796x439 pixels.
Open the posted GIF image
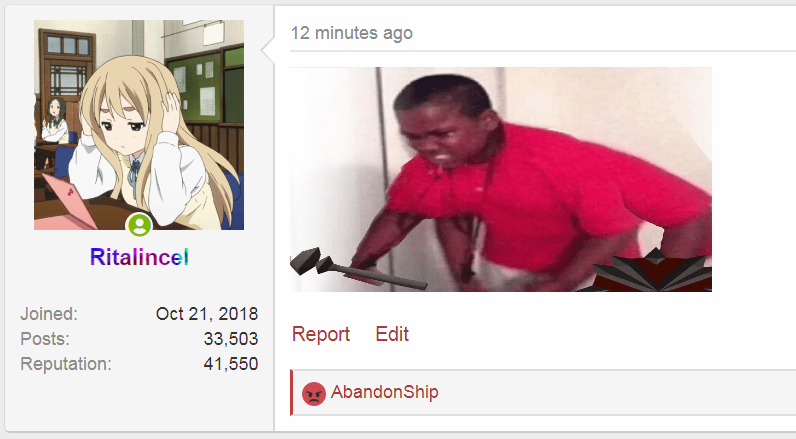tap(501, 179)
